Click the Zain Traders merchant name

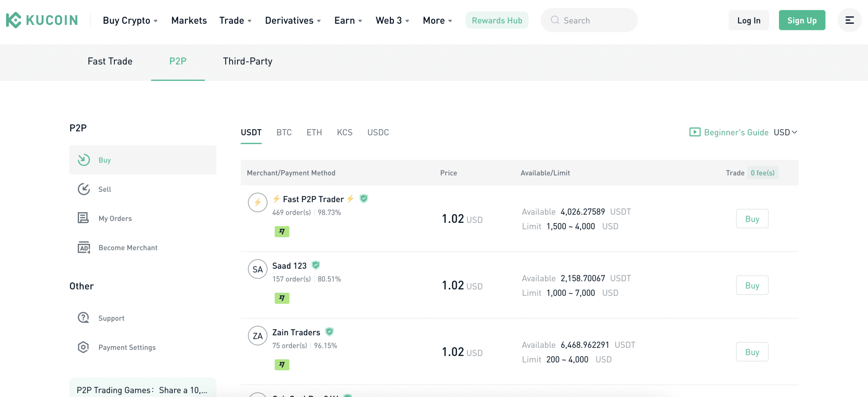pos(296,332)
